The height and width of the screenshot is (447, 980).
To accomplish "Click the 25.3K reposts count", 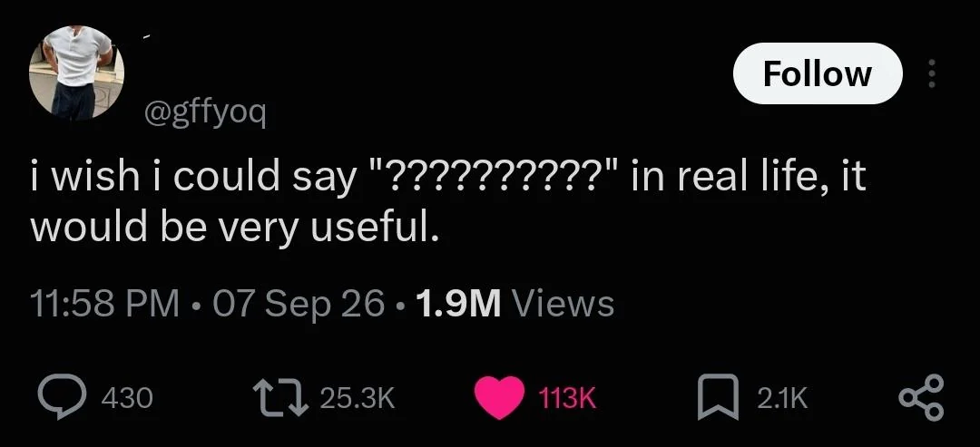I will pyautogui.click(x=358, y=398).
